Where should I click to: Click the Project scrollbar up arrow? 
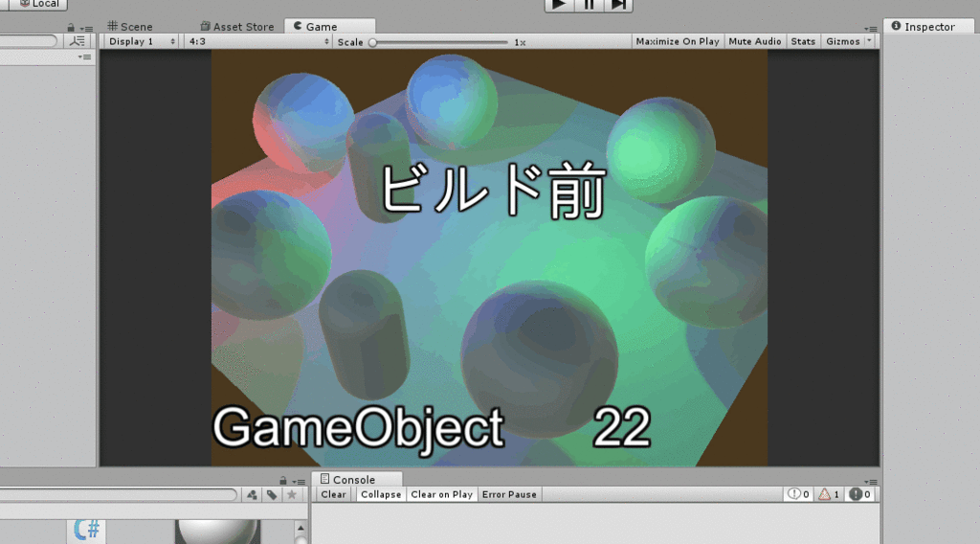click(x=301, y=529)
